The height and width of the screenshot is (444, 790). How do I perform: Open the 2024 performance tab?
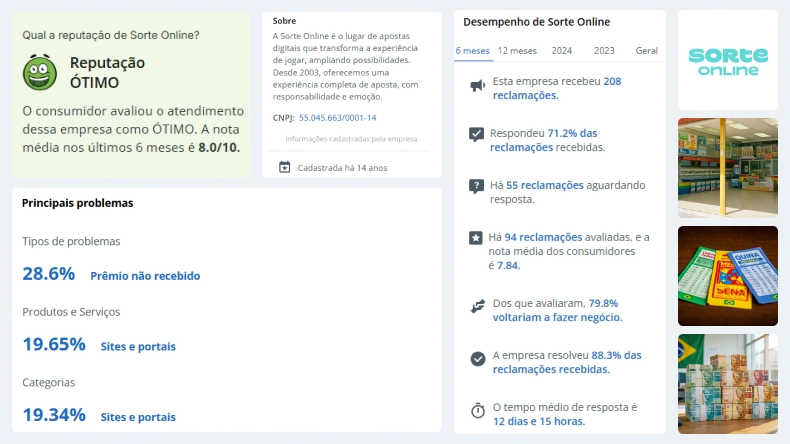(562, 50)
